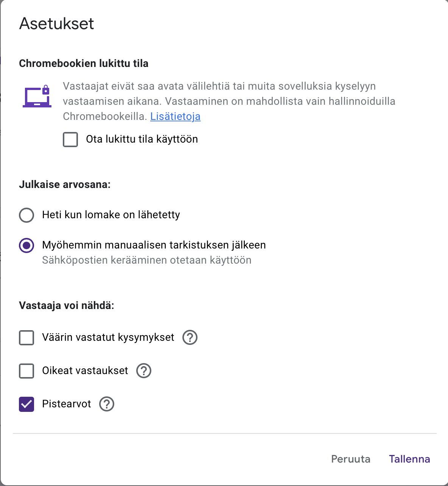448x486 pixels.
Task: Click the 'Myöhemmin manuaalisen tarkistuksen jälkeen' label text
Action: 154,245
